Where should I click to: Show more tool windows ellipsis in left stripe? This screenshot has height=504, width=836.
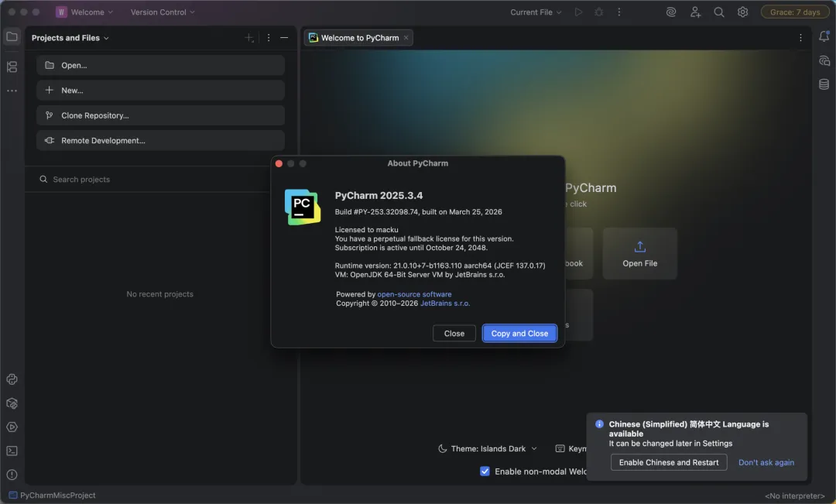point(12,91)
